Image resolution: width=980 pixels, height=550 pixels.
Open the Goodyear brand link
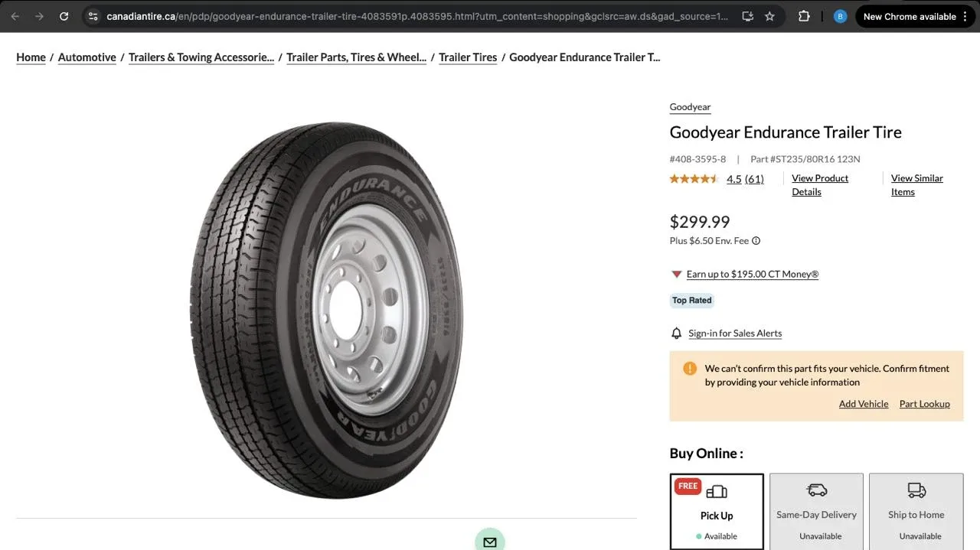point(689,106)
